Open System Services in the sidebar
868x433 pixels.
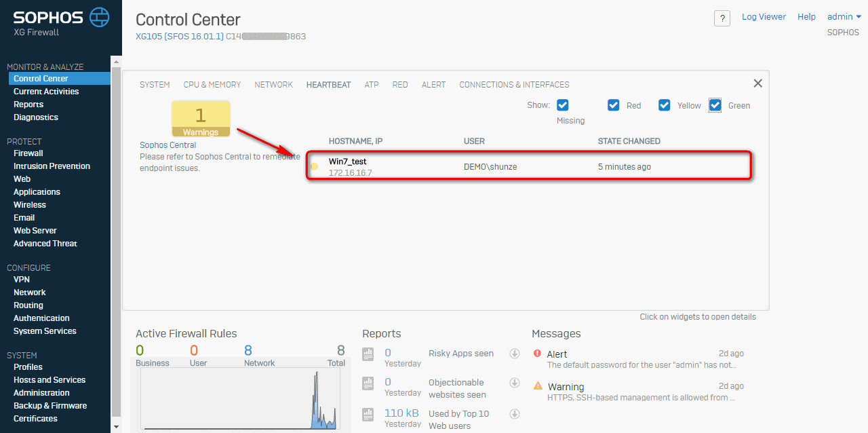45,331
